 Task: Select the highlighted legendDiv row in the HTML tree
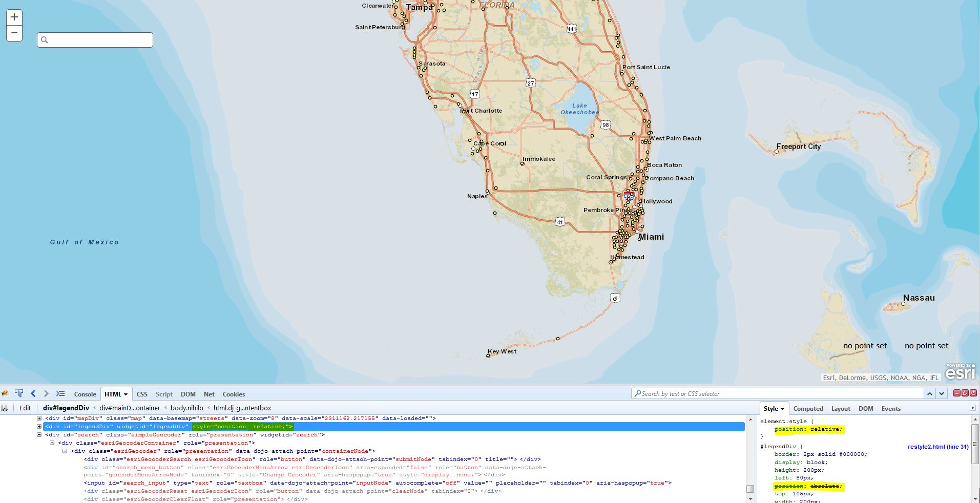[x=393, y=427]
